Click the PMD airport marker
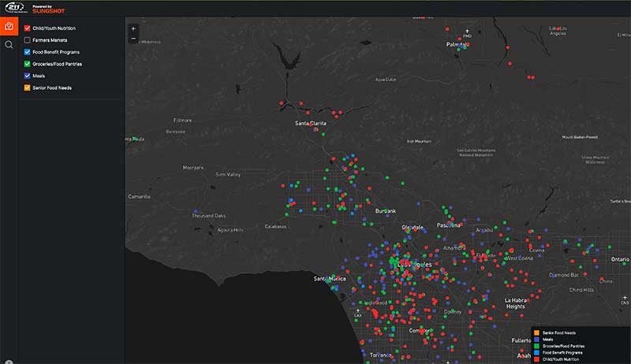 click(467, 33)
